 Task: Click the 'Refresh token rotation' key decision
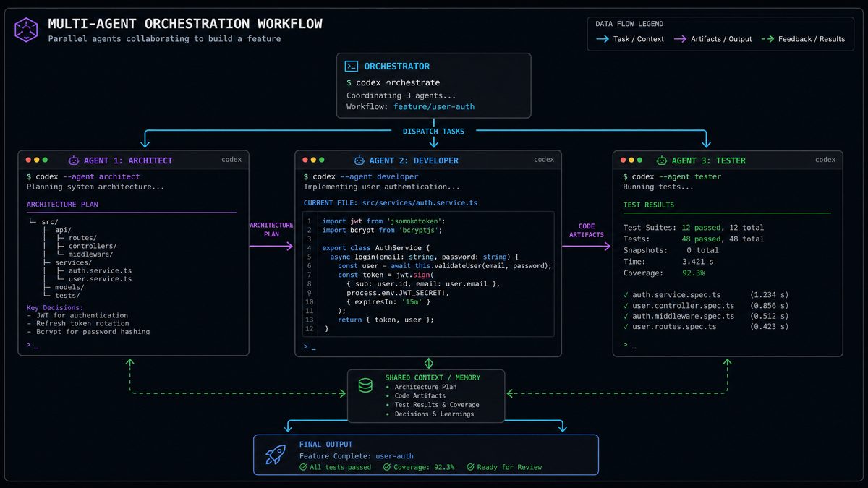point(78,323)
